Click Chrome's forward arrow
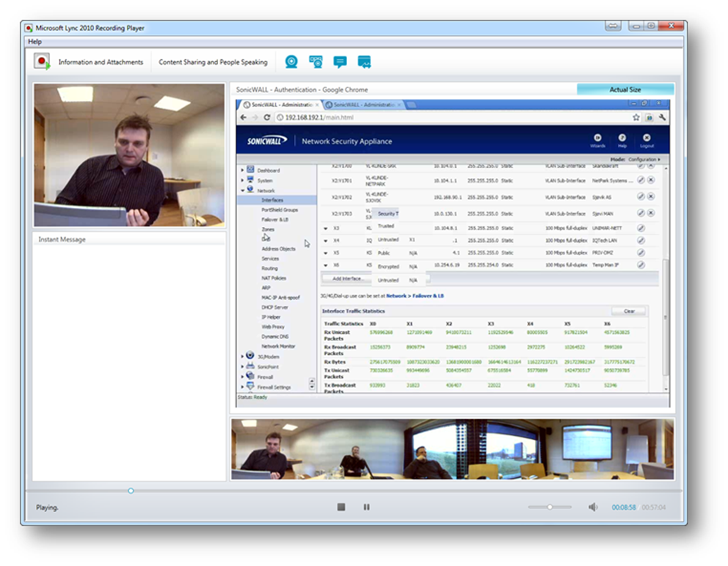This screenshot has width=728, height=566. [255, 117]
